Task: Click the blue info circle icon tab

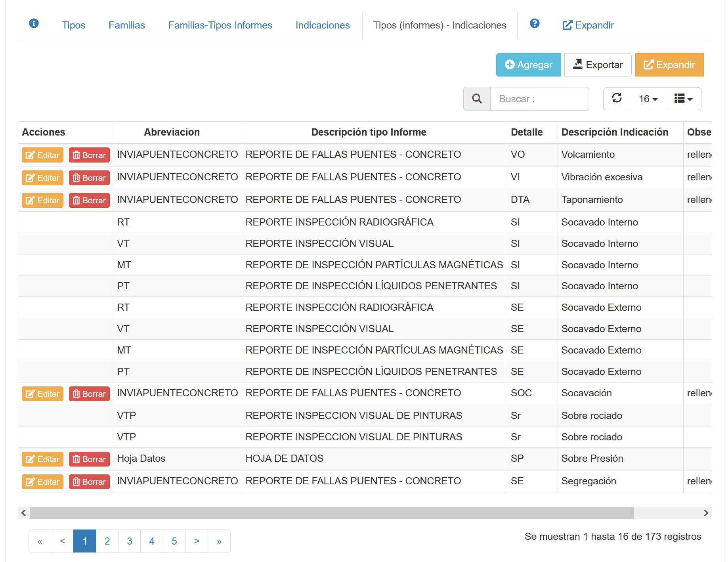Action: click(34, 24)
